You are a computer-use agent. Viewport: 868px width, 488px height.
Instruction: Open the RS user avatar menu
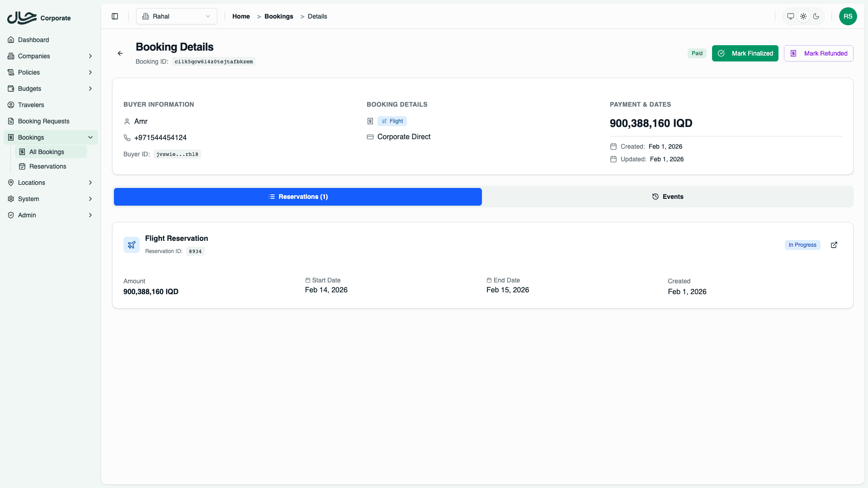(848, 16)
